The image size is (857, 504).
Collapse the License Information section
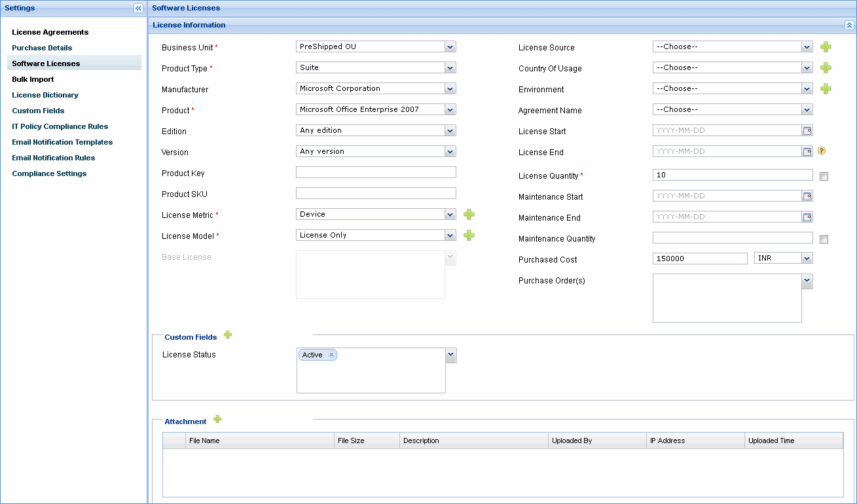click(x=849, y=26)
